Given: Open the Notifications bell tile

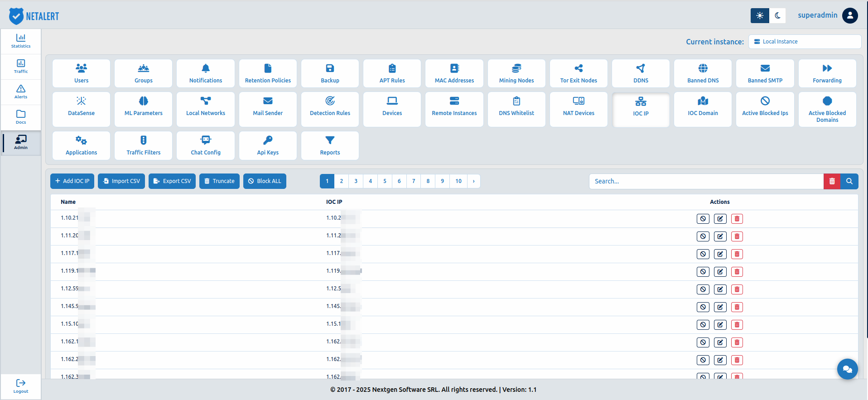Looking at the screenshot, I should tap(206, 73).
